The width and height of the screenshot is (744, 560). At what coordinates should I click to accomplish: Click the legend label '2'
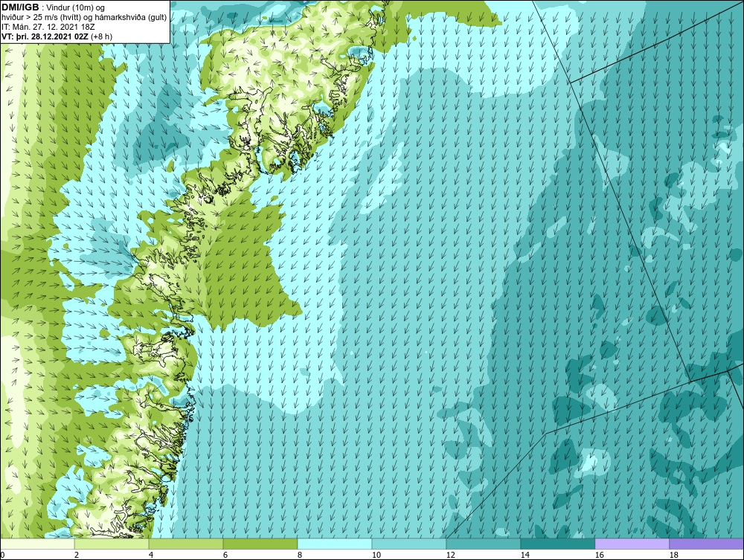(x=77, y=555)
